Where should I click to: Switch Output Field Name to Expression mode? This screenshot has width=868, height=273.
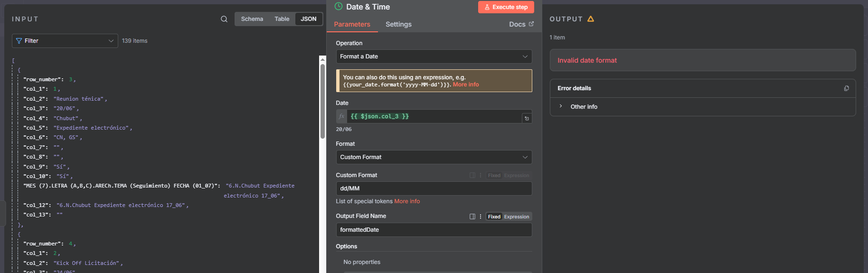pyautogui.click(x=517, y=217)
